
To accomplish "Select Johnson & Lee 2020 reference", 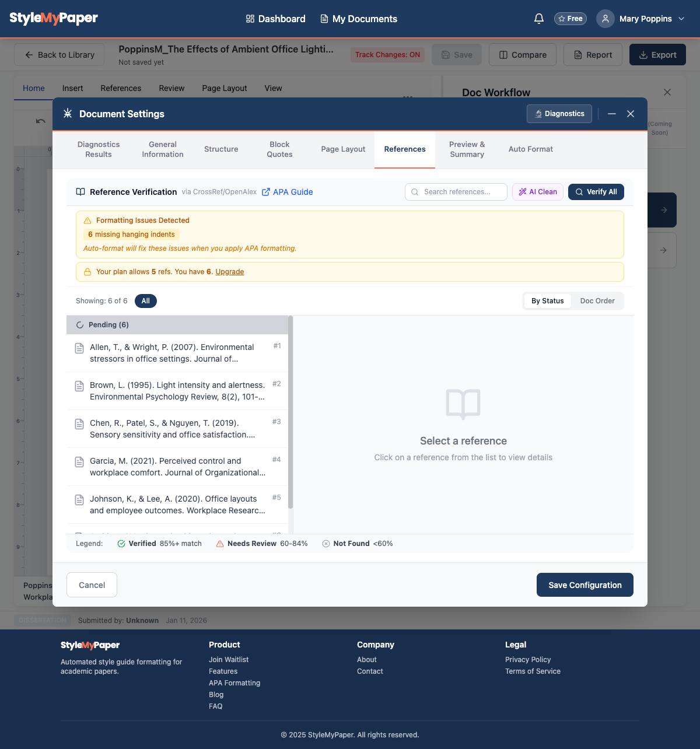I will pyautogui.click(x=177, y=505).
